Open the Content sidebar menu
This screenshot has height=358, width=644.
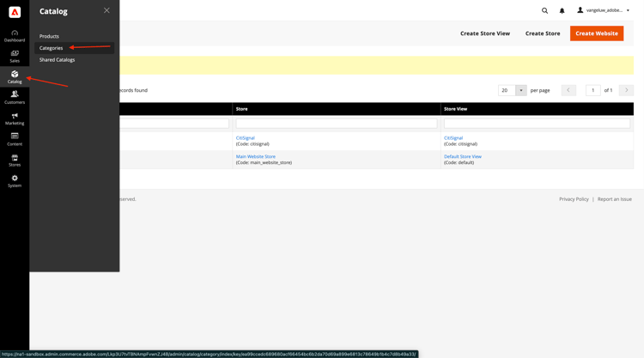(15, 140)
